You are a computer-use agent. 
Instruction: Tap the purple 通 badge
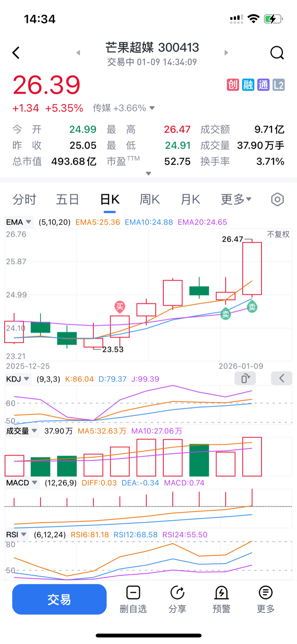263,84
